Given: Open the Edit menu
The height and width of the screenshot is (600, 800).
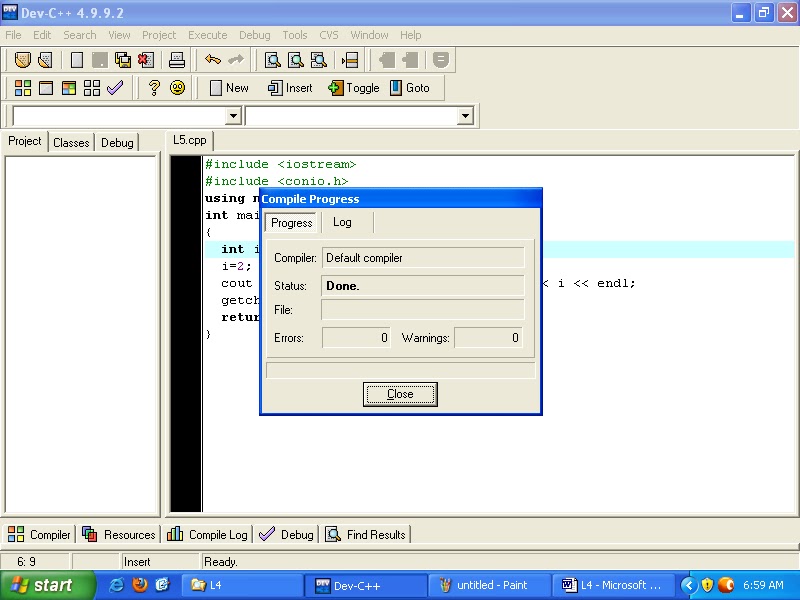Looking at the screenshot, I should [x=42, y=35].
